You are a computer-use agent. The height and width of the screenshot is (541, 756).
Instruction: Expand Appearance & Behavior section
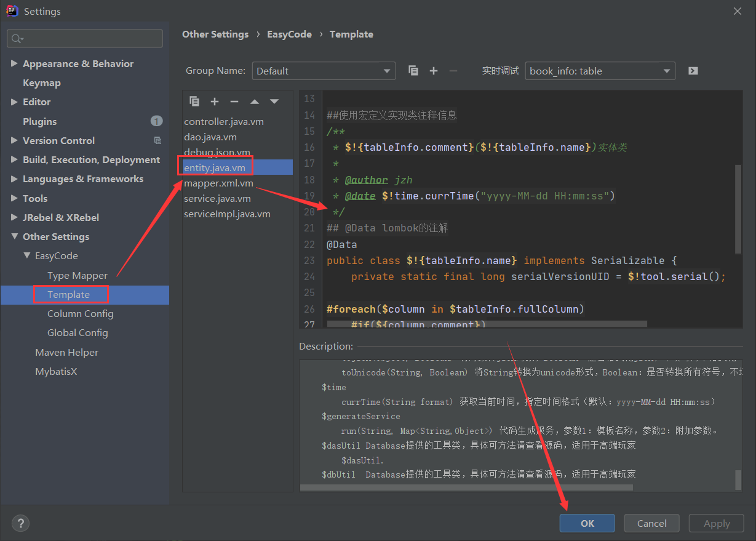pyautogui.click(x=14, y=64)
